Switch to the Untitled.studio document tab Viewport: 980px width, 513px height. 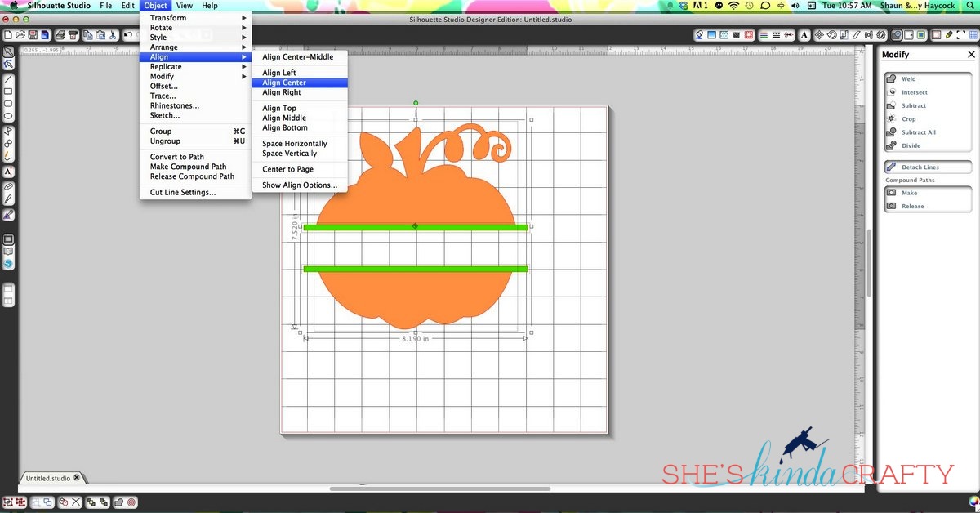point(52,478)
